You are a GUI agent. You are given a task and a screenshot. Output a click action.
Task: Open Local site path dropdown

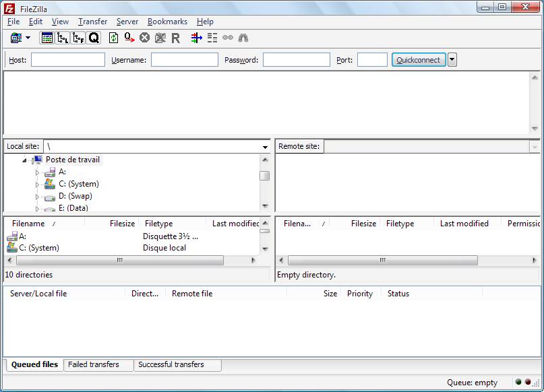pos(265,147)
